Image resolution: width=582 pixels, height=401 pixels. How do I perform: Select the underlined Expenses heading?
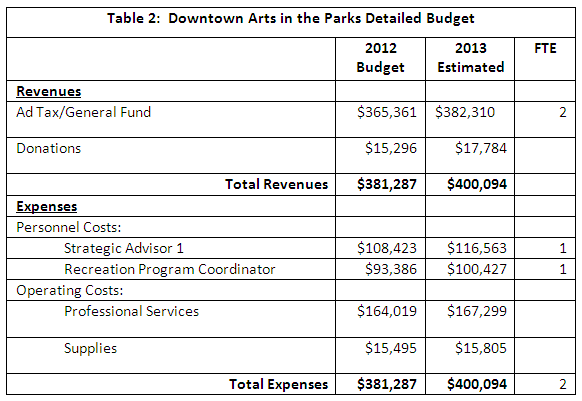point(46,206)
